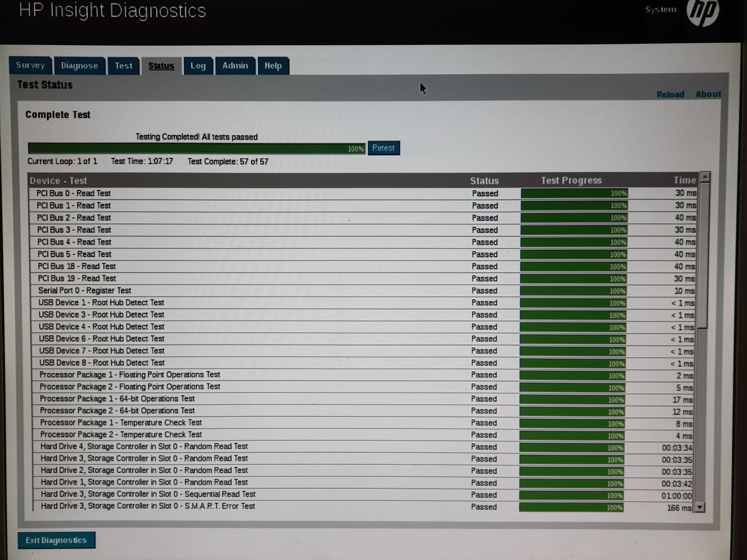Viewport: 747px width, 560px height.
Task: Select the PCI Bus 18 - Read Test row
Action: [x=363, y=266]
